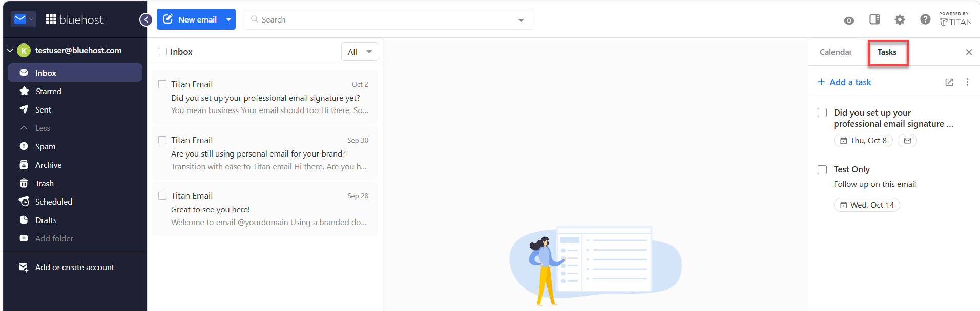
Task: Tick the checkbox for the Sep 28 email
Action: (x=162, y=196)
